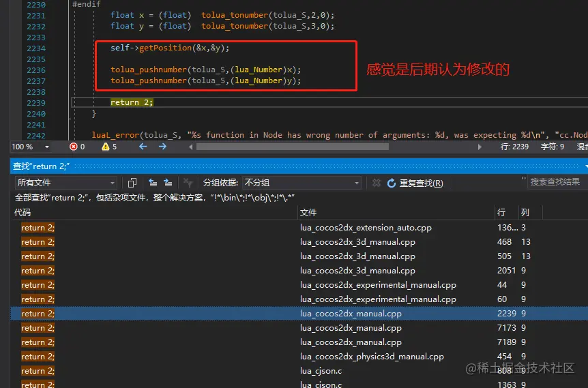Click line number 2234 in the gutter

pos(36,48)
